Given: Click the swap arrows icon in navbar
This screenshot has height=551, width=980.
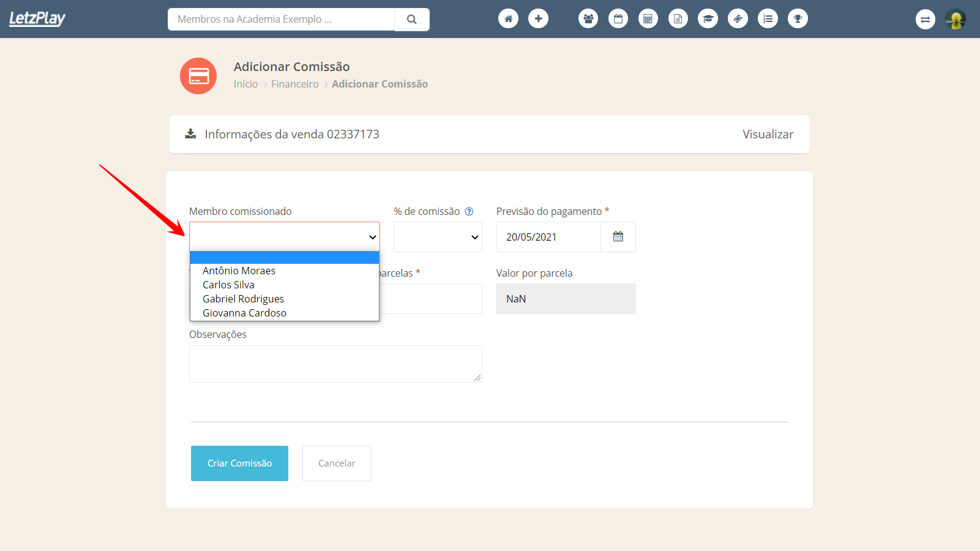Looking at the screenshot, I should point(925,20).
